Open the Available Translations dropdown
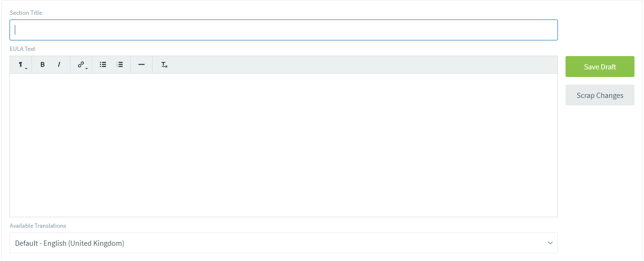This screenshot has height=261, width=644. coord(283,243)
